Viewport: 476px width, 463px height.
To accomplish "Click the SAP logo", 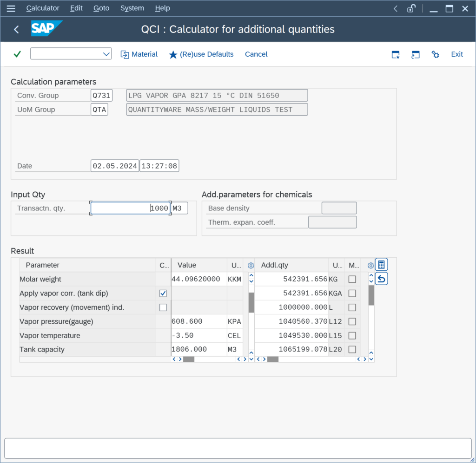I will click(47, 28).
